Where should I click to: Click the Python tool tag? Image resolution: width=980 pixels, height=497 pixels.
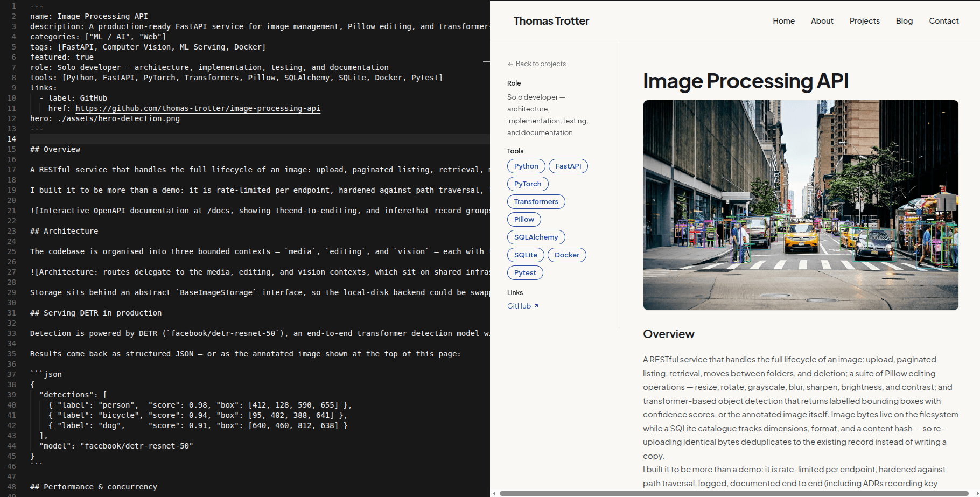[526, 166]
